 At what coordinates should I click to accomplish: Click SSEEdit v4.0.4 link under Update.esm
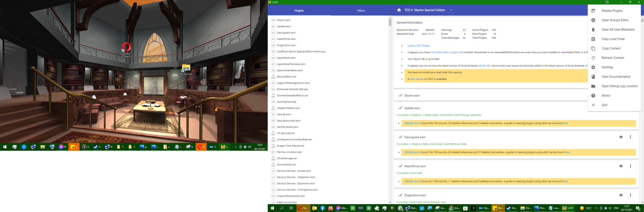[x=412, y=123]
